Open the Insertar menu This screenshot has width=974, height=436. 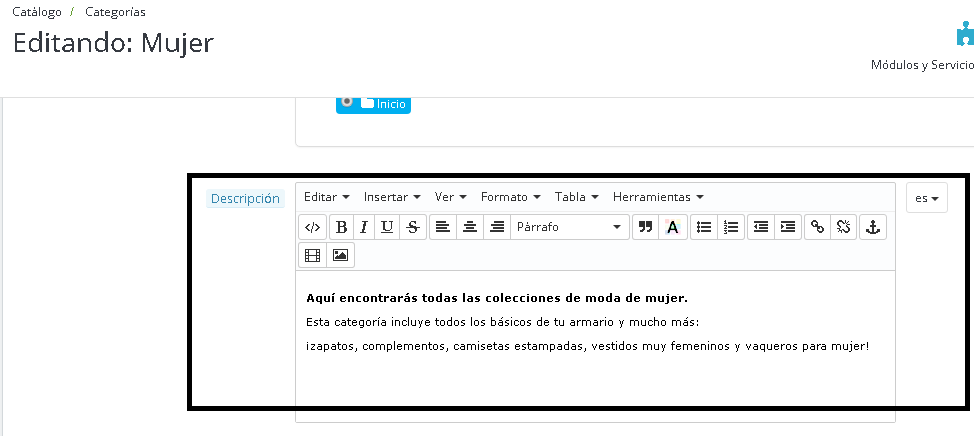[393, 197]
